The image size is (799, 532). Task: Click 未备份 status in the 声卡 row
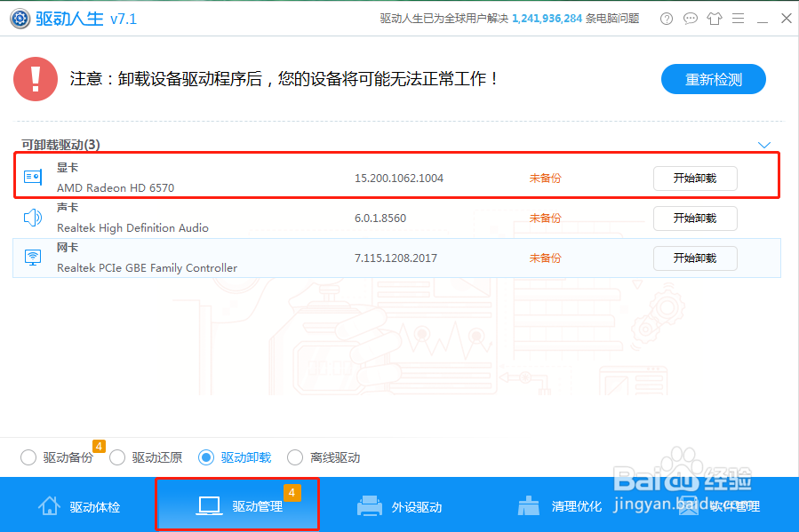[545, 218]
